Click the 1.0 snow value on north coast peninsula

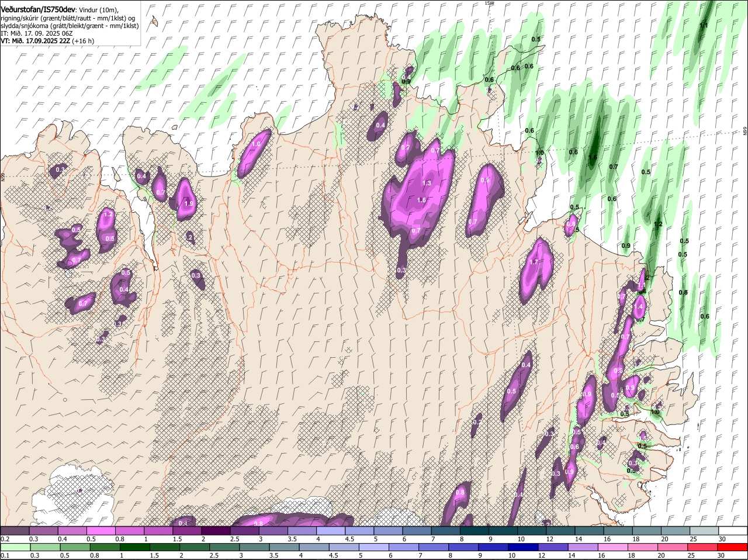[256, 144]
